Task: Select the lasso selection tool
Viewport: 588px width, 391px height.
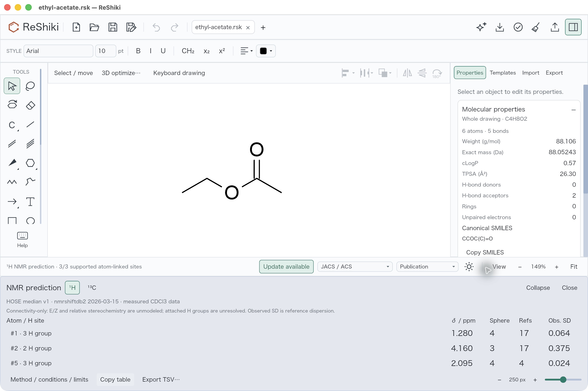Action: [x=30, y=86]
